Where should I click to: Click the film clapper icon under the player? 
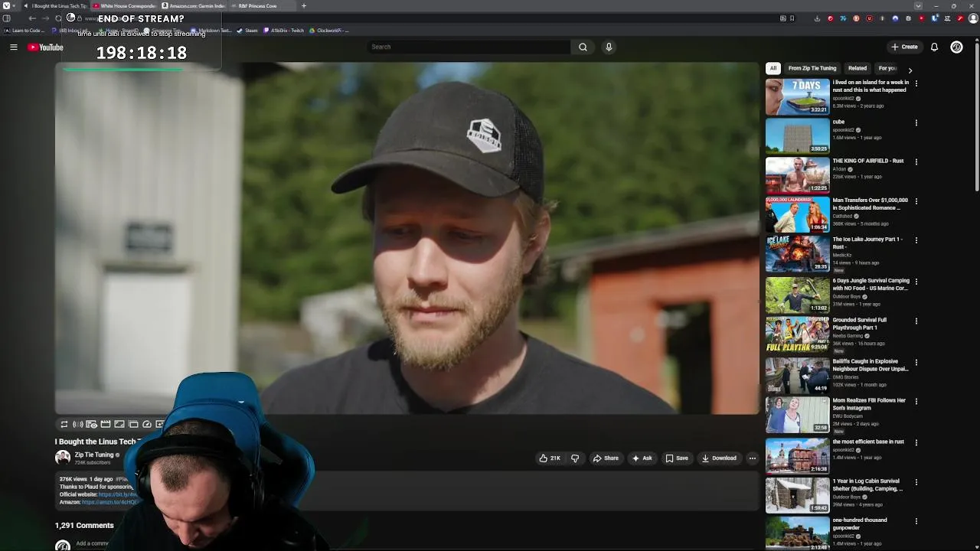(x=106, y=424)
